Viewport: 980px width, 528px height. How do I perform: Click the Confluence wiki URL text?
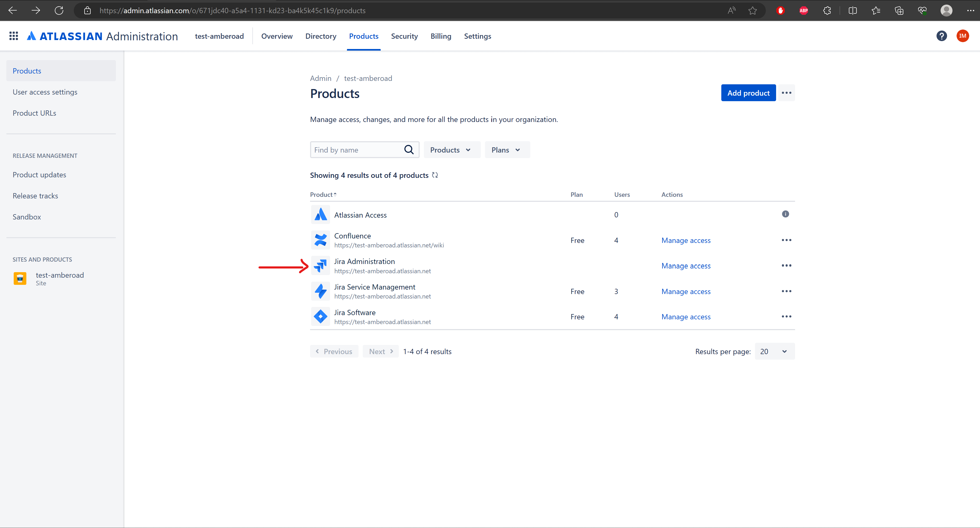pos(389,245)
